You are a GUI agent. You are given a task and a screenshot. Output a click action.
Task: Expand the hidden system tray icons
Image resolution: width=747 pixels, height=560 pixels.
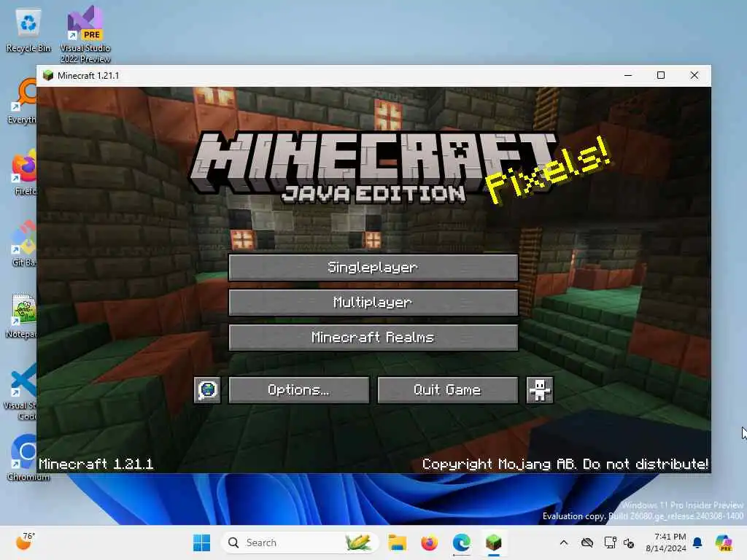(x=564, y=542)
